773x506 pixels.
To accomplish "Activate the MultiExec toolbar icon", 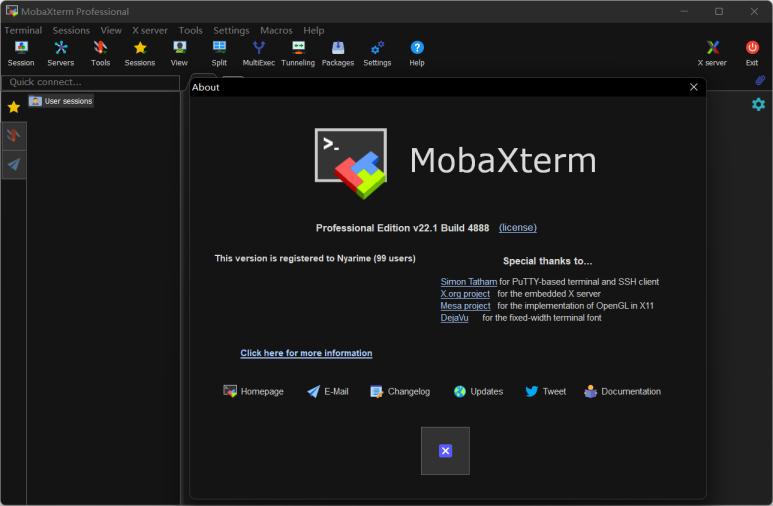I will pyautogui.click(x=259, y=53).
